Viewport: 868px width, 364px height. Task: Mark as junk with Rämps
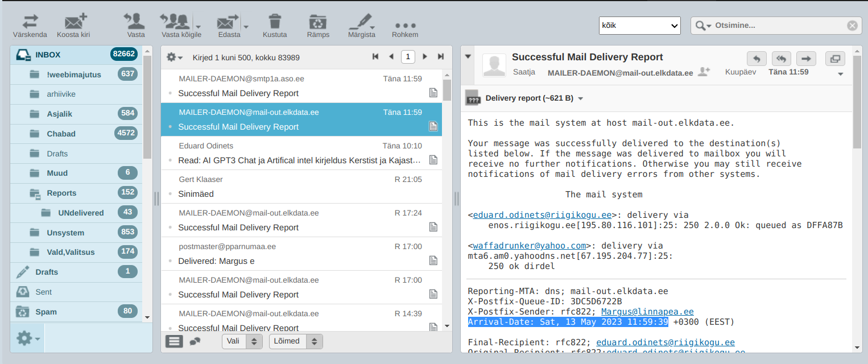[x=318, y=26]
